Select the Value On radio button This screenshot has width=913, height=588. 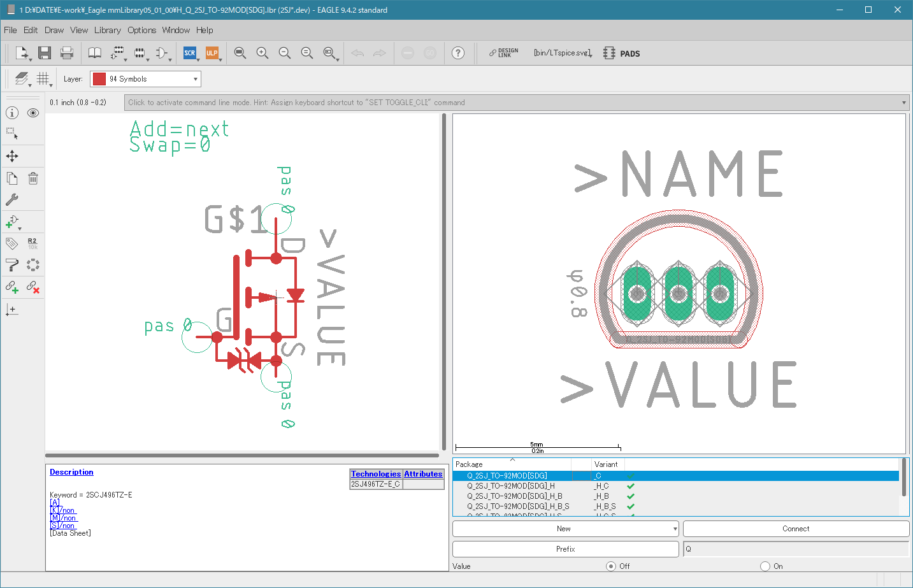tap(765, 566)
